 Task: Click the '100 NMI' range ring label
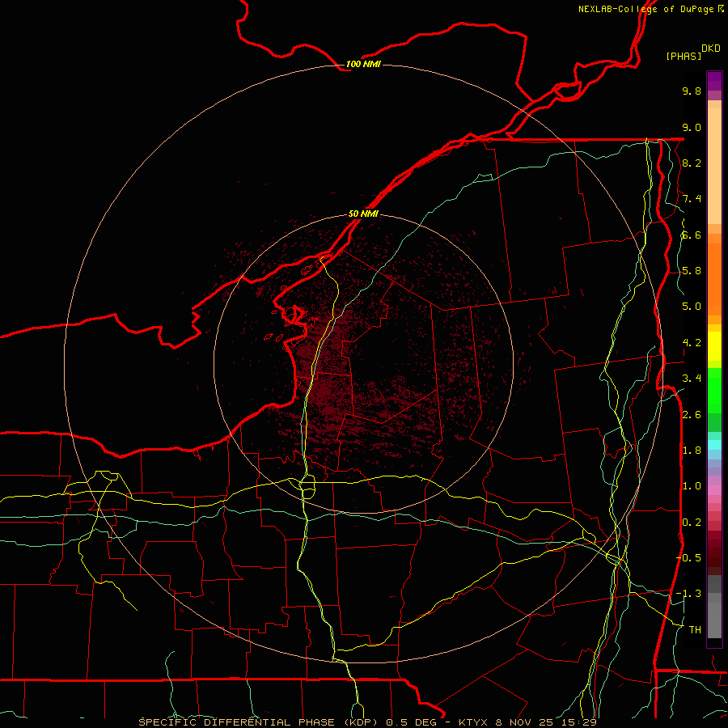pyautogui.click(x=363, y=64)
